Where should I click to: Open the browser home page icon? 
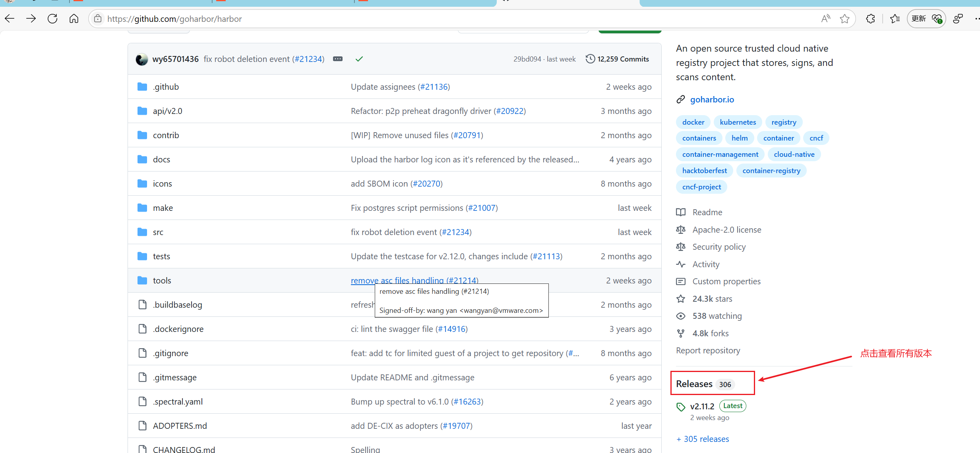74,19
